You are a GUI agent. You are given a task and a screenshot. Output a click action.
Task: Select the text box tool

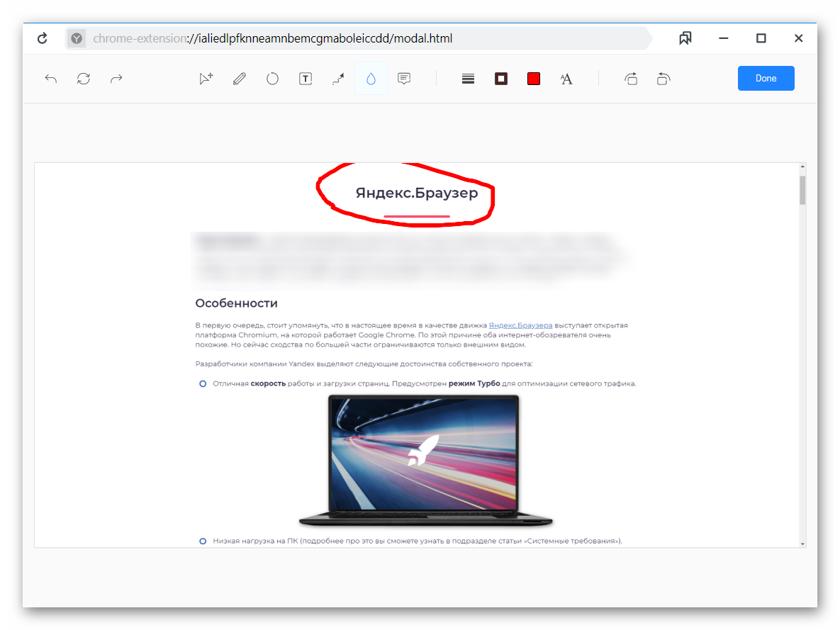tap(306, 79)
